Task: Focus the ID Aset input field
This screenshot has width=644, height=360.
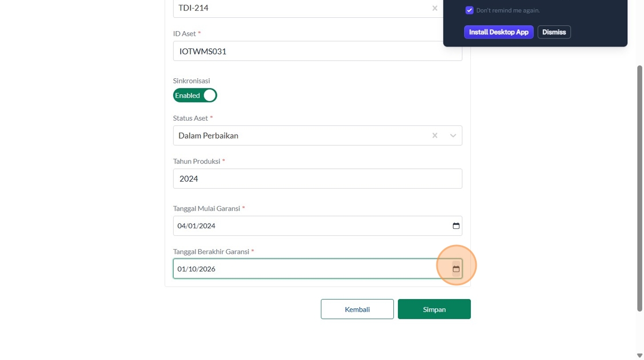Action: tap(317, 51)
